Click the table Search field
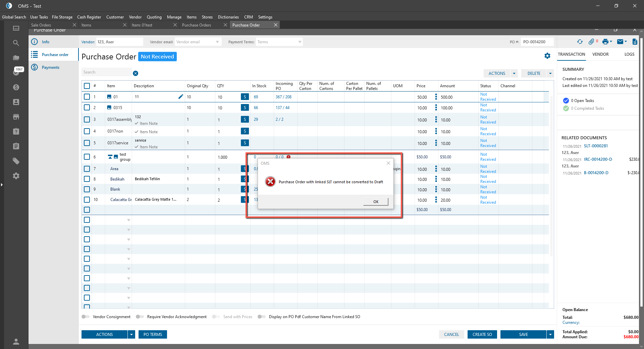 coord(106,72)
